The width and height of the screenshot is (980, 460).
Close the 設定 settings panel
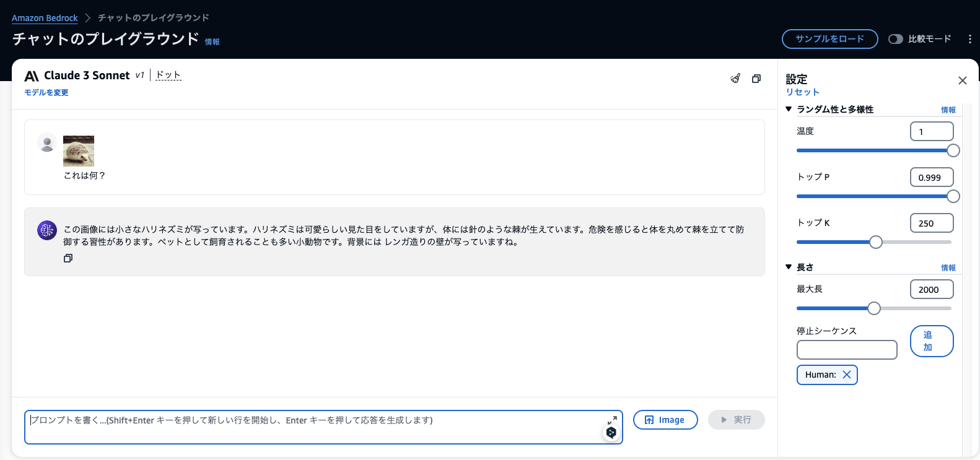(x=963, y=80)
